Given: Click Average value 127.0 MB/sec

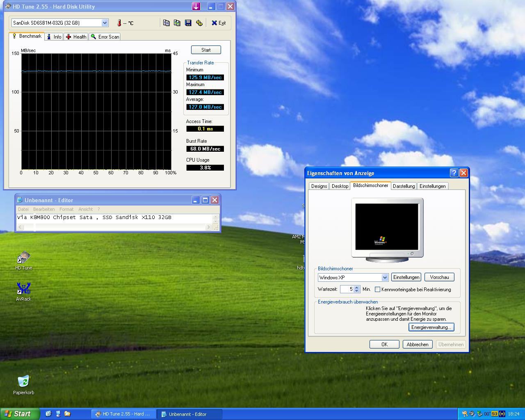Looking at the screenshot, I should pos(205,107).
